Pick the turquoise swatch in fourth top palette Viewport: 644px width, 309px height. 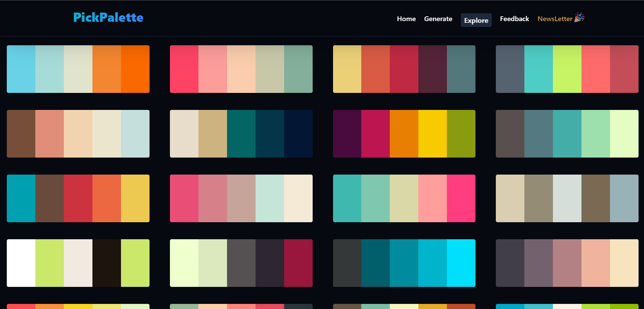pyautogui.click(x=539, y=69)
